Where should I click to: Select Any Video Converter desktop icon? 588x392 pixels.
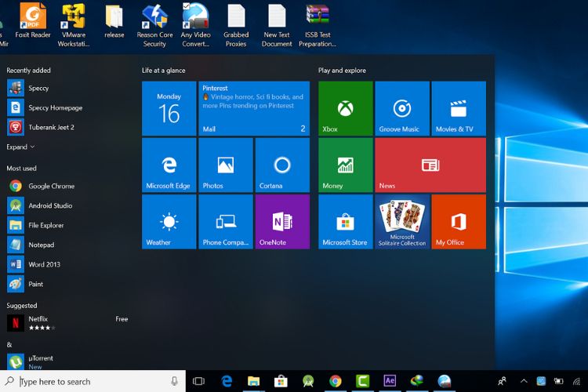[x=195, y=25]
